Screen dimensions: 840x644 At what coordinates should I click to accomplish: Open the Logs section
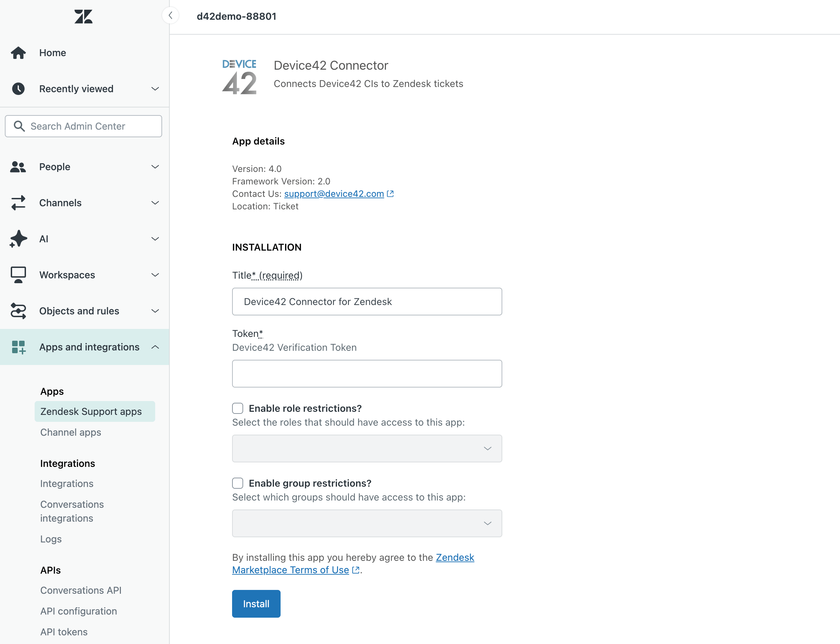click(x=51, y=539)
